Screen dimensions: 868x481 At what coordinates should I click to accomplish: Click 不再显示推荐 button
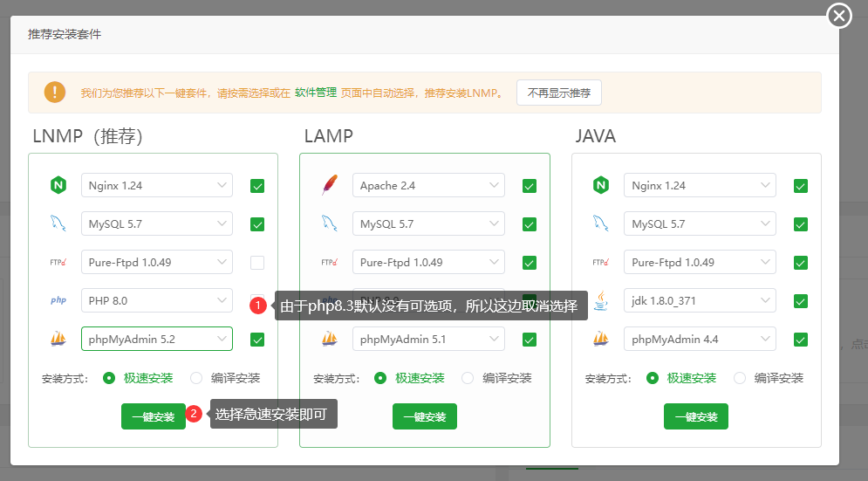(559, 93)
